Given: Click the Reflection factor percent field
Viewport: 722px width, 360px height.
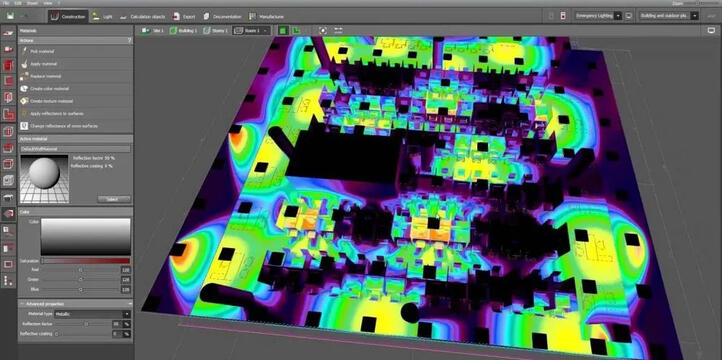Looking at the screenshot, I should point(117,324).
